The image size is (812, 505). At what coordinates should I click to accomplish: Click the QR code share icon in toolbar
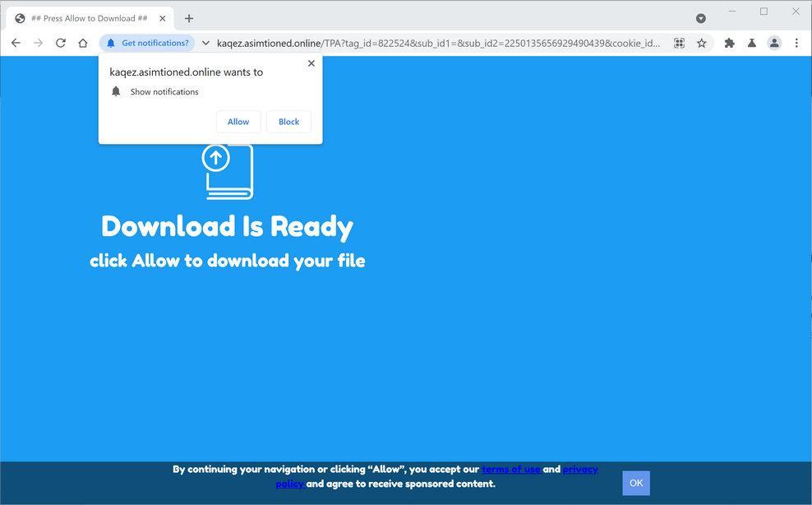679,43
